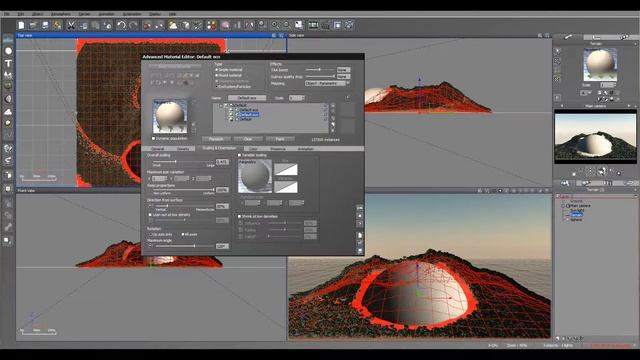Click the Open file toolbar icon
Image resolution: width=640 pixels, height=360 pixels.
click(33, 25)
